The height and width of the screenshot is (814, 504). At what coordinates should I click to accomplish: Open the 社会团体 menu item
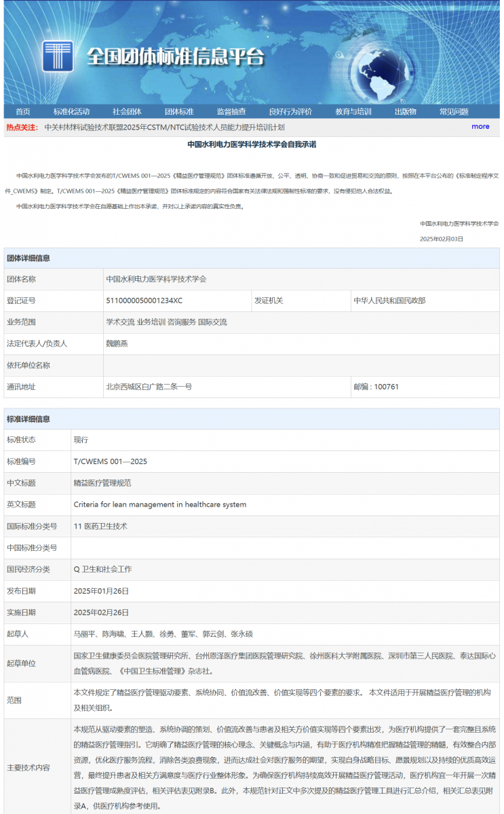(x=127, y=111)
